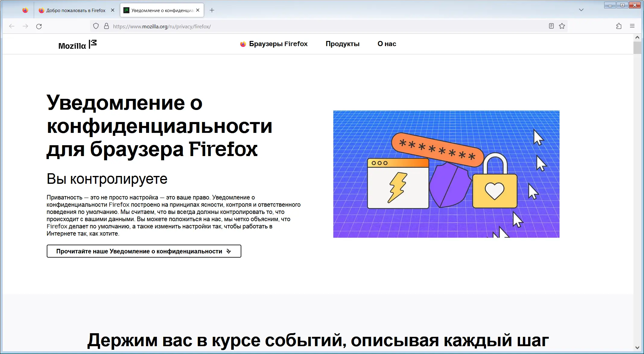The height and width of the screenshot is (354, 644).
Task: Click the go forward arrow
Action: (x=25, y=27)
